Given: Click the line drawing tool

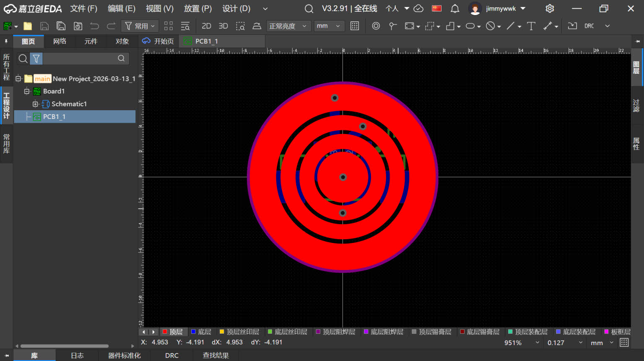Looking at the screenshot, I should point(510,26).
